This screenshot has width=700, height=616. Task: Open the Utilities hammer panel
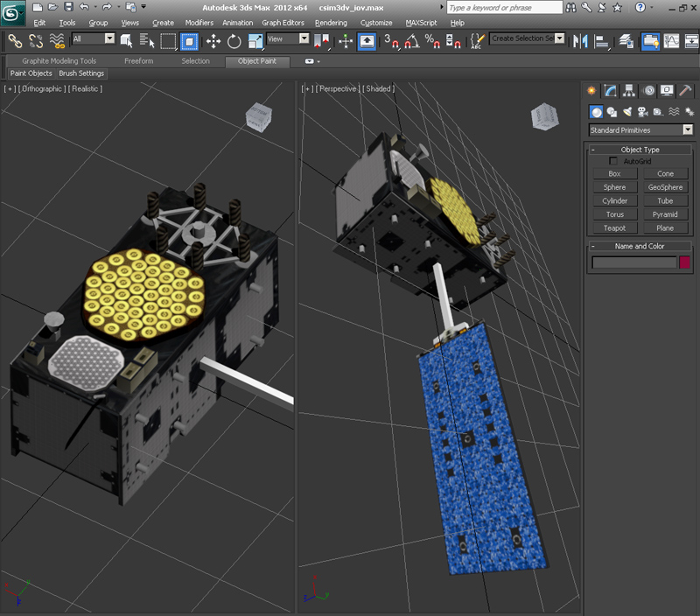tap(684, 90)
